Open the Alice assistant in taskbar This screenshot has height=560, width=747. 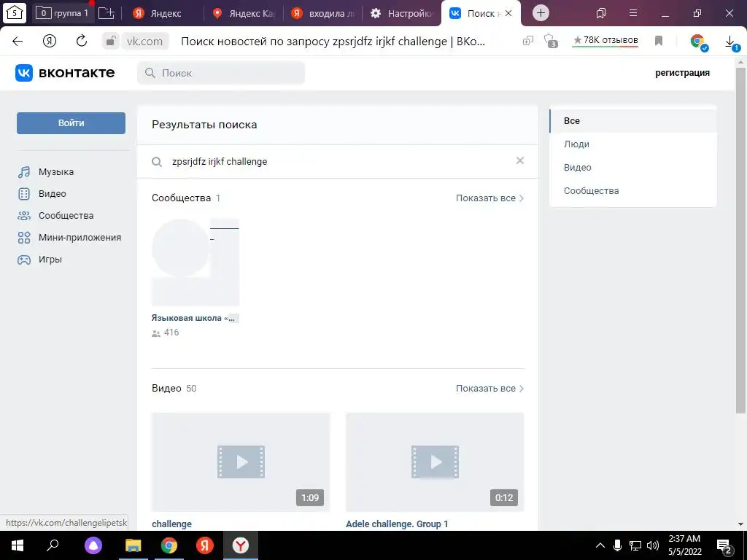point(93,545)
